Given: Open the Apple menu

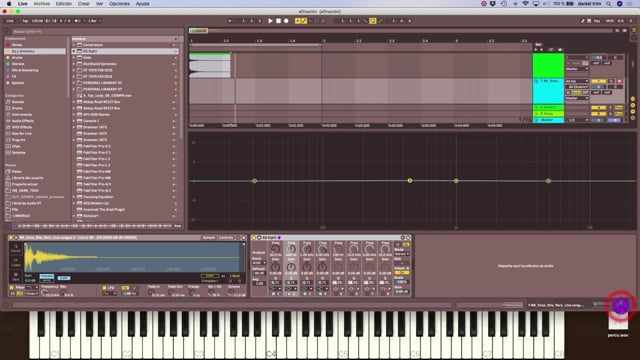Looking at the screenshot, I should (x=8, y=4).
